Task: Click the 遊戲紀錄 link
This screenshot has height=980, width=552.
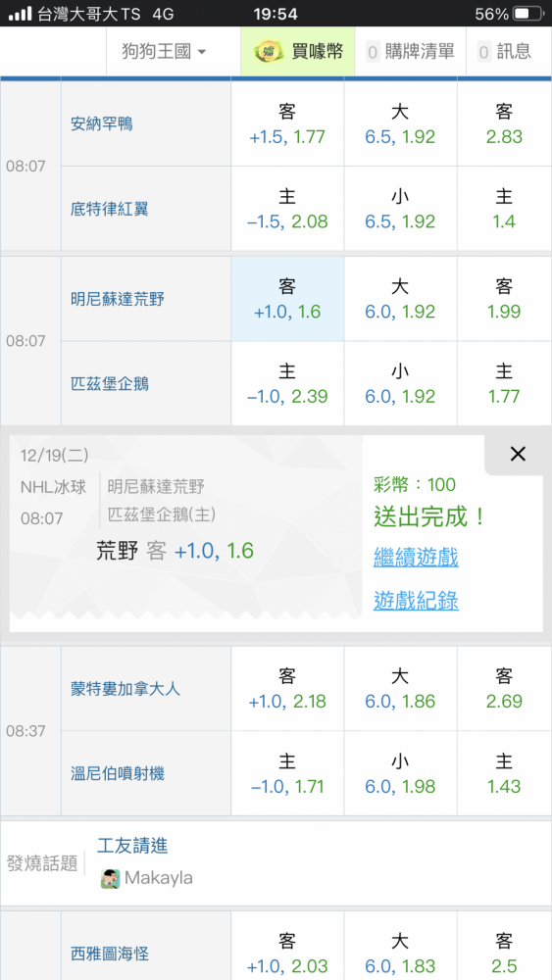Action: tap(416, 600)
